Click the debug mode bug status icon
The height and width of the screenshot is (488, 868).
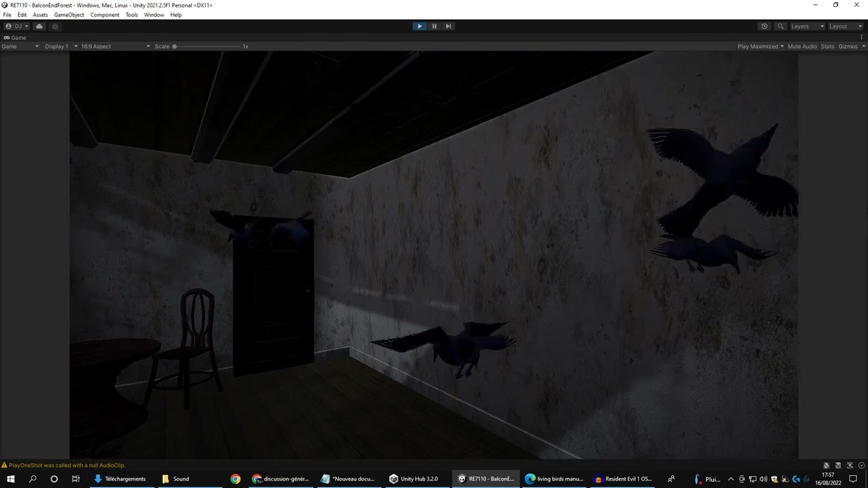tap(826, 466)
